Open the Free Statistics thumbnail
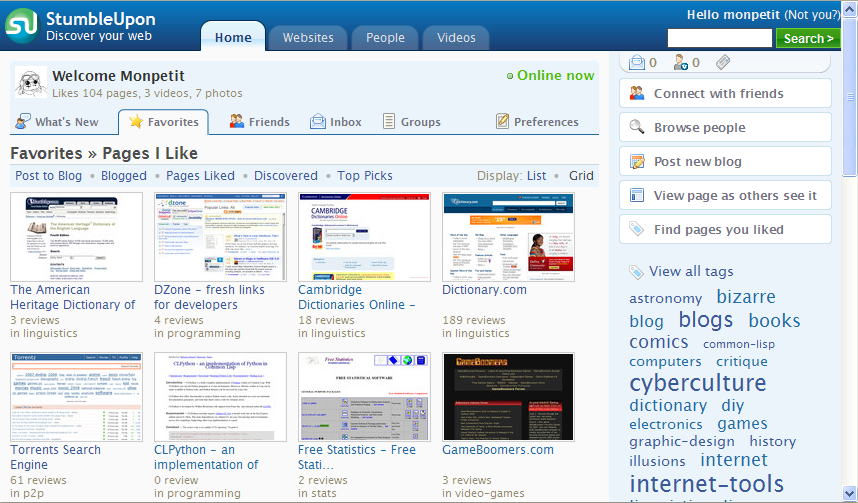Screen dimensions: 858x503 click(364, 397)
